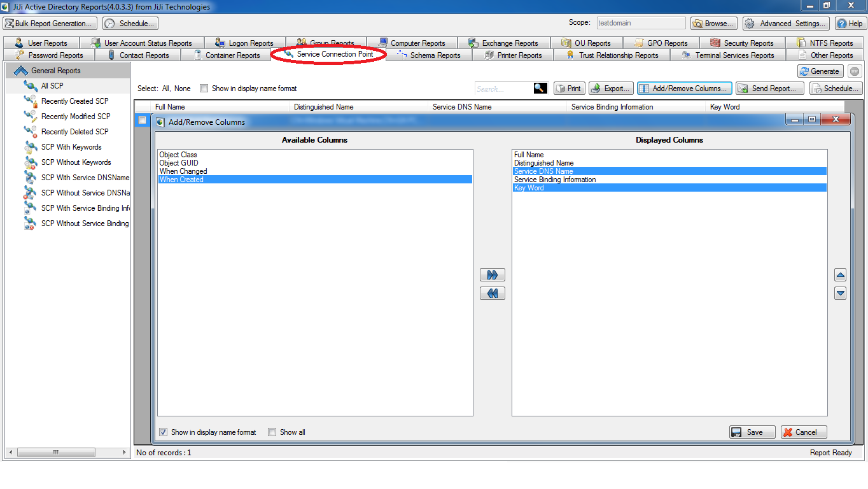Click the Recently Modified SCP icon

pyautogui.click(x=31, y=117)
